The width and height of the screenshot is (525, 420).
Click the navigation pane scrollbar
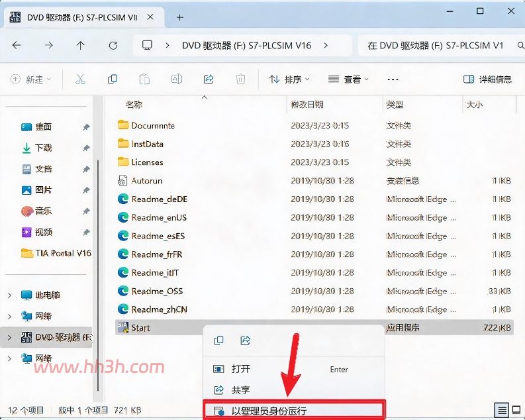(98, 276)
